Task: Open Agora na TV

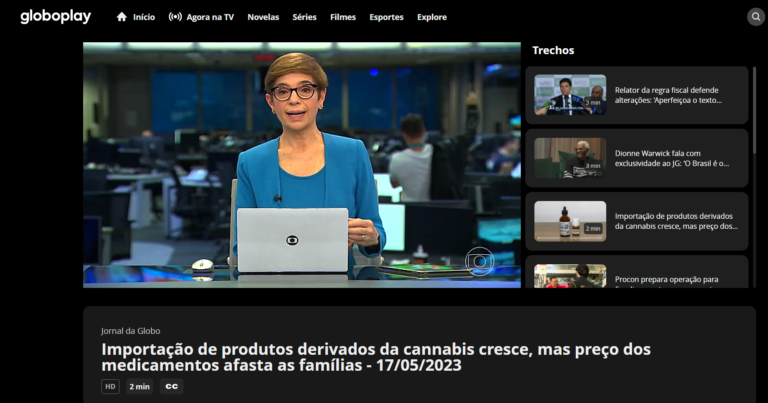Action: click(x=210, y=17)
